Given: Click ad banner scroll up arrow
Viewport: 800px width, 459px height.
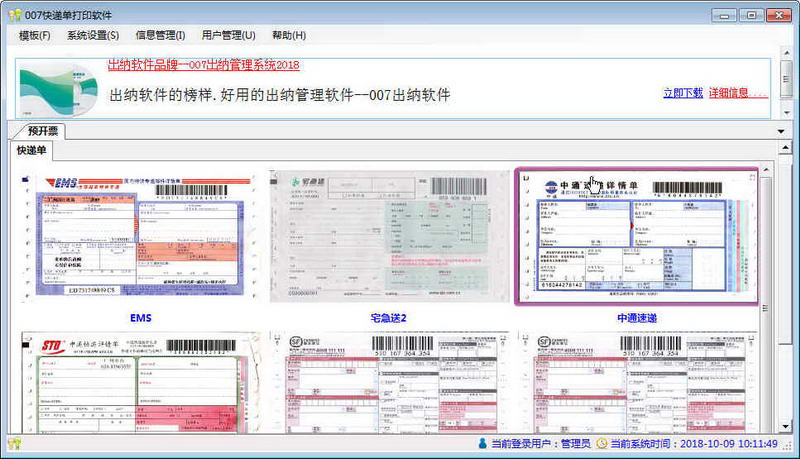Looking at the screenshot, I should coord(786,53).
